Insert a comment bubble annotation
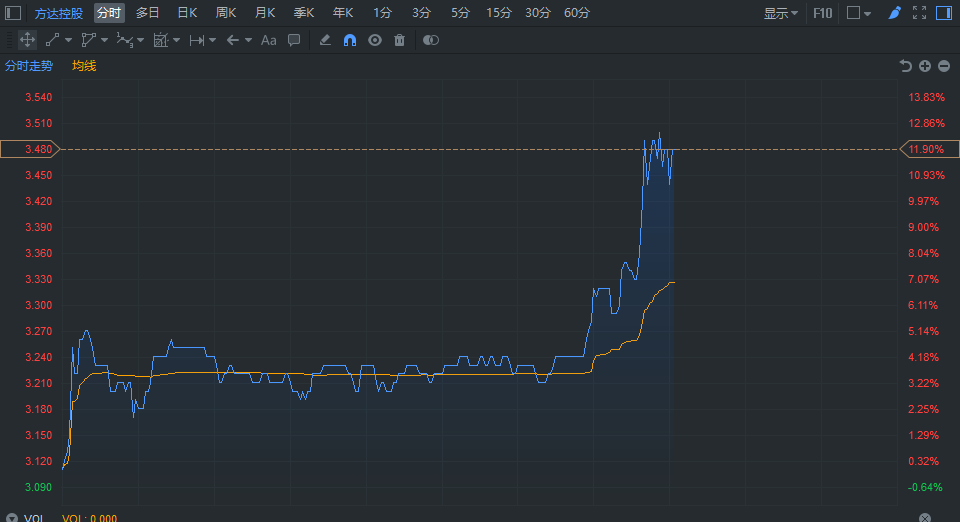The width and height of the screenshot is (960, 522). coord(294,40)
